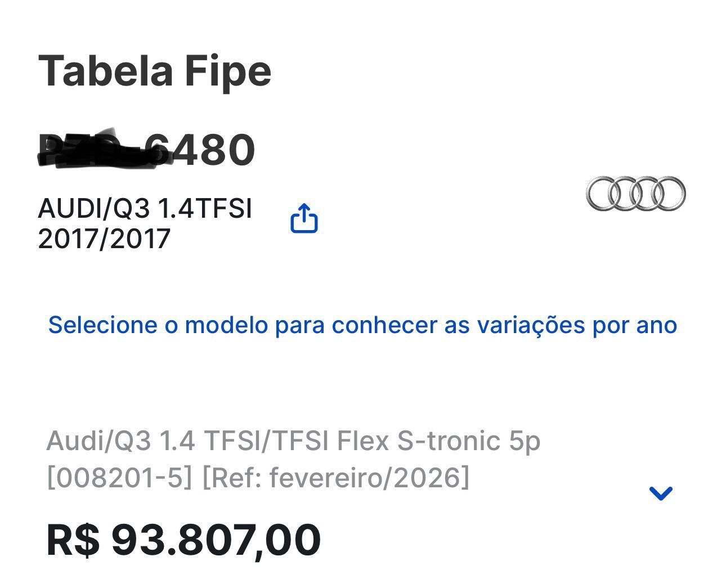Click the 'Tabela Fipe' heading
Viewport: 726px width, 588px height.
tap(155, 71)
